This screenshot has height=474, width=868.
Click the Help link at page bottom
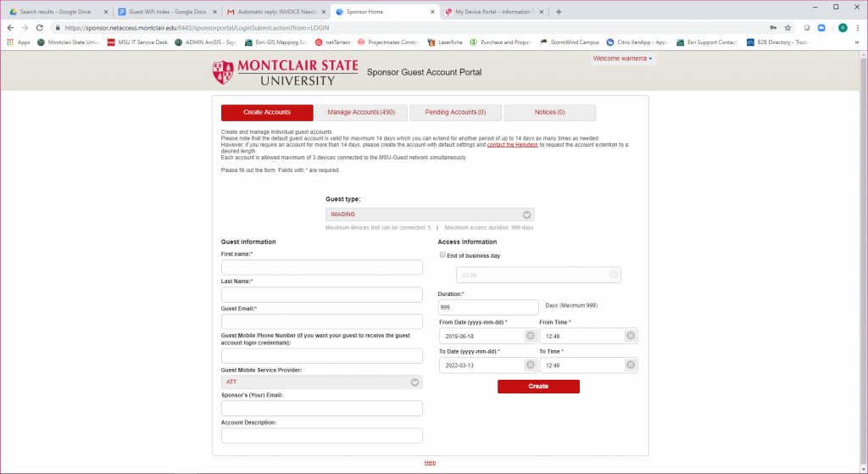coord(430,462)
